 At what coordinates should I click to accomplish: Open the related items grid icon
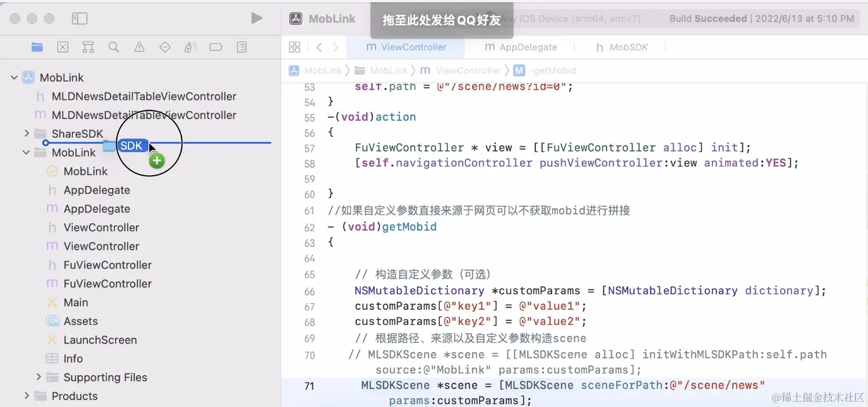click(x=295, y=47)
